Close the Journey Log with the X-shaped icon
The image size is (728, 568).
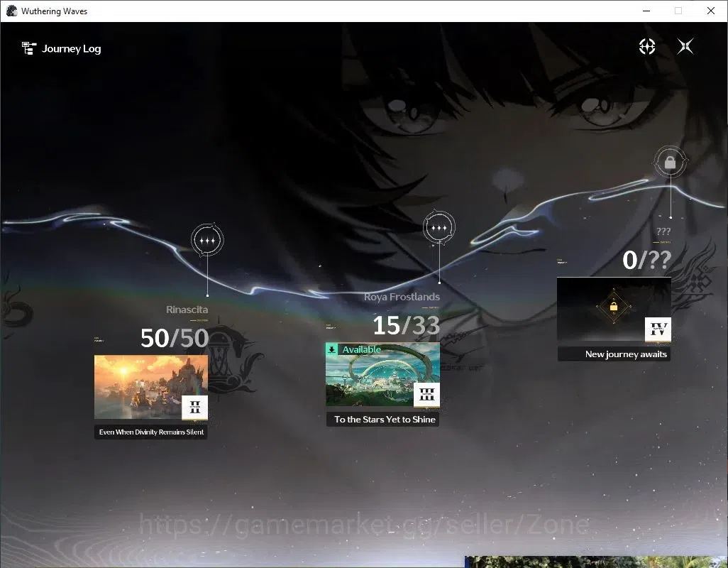click(x=685, y=46)
